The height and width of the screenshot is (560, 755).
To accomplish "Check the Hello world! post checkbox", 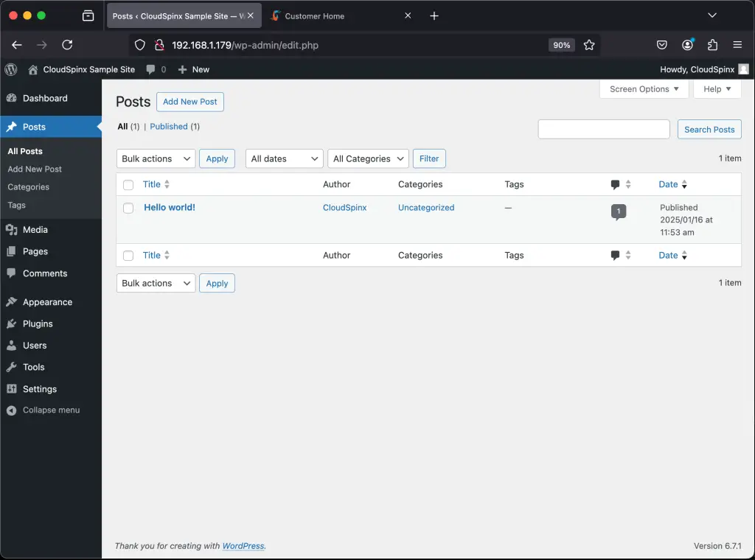I will pos(128,208).
